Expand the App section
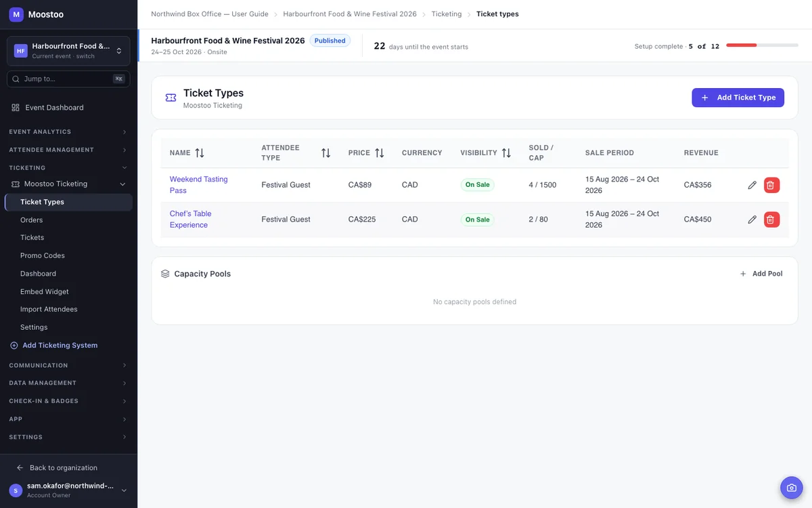 tap(68, 419)
